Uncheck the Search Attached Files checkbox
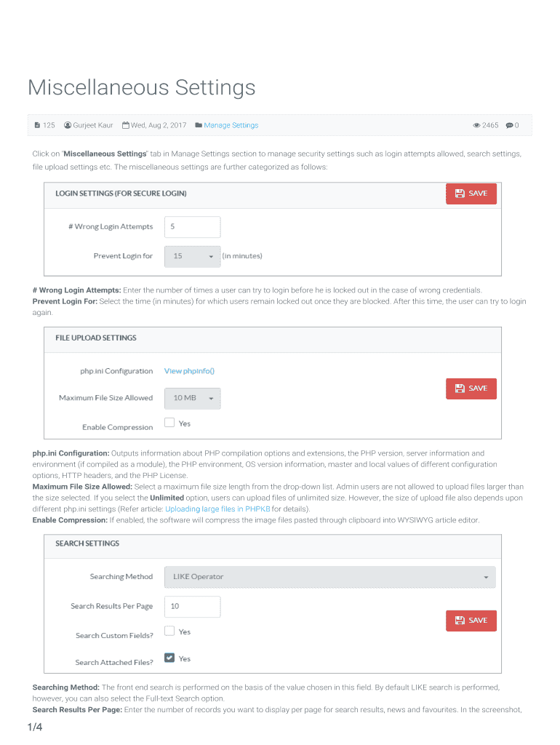This screenshot has width=560, height=745. 169,658
